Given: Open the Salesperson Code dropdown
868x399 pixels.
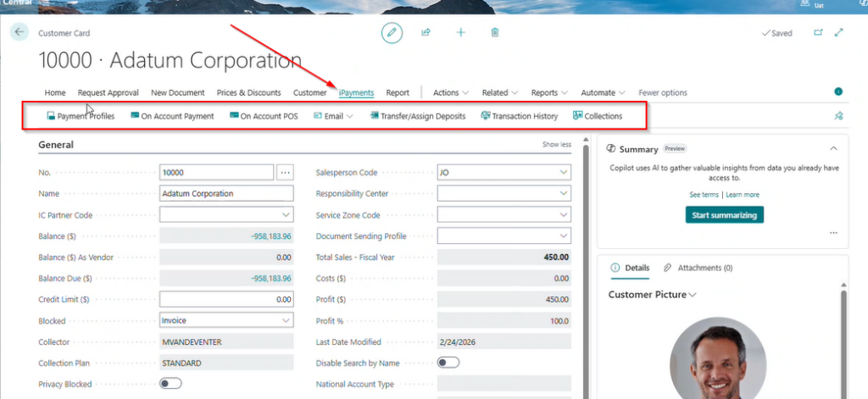Looking at the screenshot, I should [564, 173].
